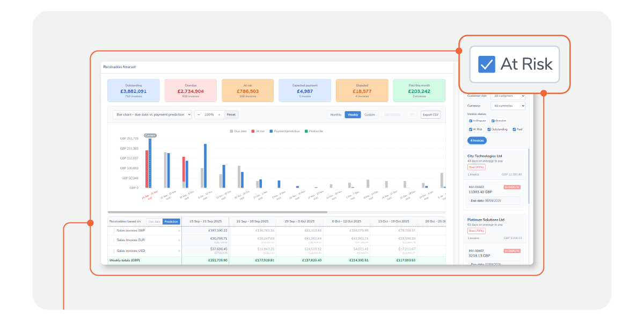Open the All currencies dropdown
The height and width of the screenshot is (333, 644).
coord(508,106)
